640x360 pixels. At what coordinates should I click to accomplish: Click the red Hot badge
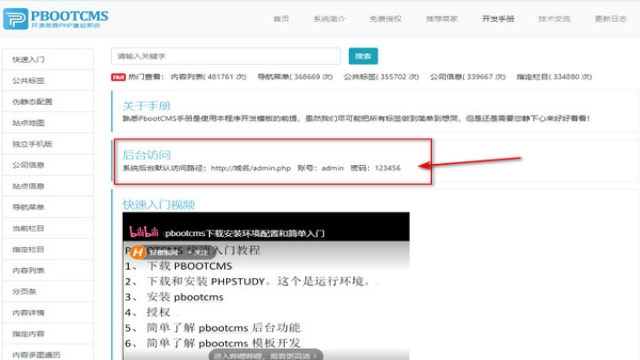coord(118,77)
